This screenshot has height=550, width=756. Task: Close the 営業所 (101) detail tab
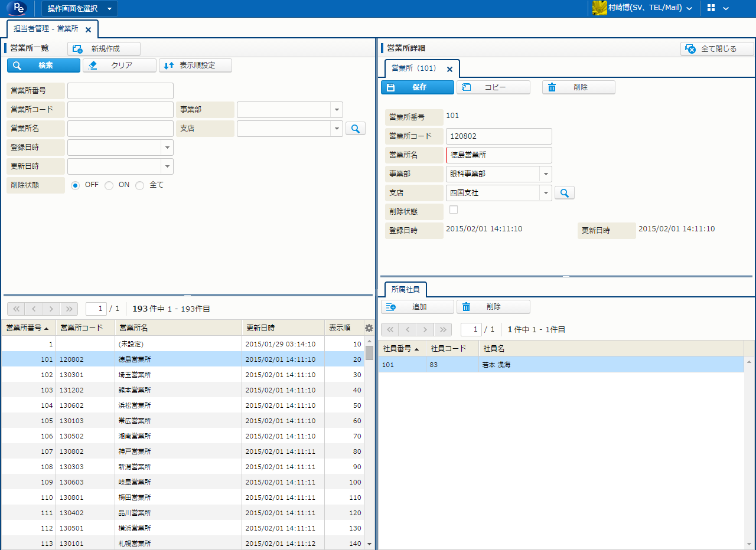[449, 69]
